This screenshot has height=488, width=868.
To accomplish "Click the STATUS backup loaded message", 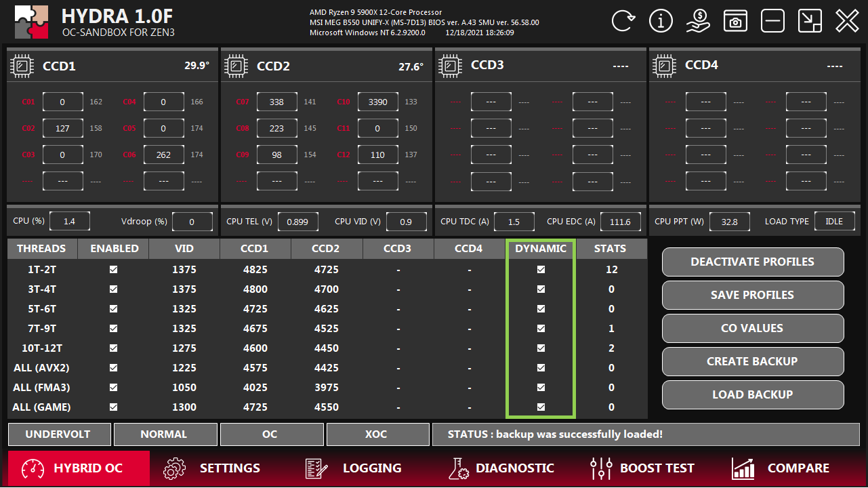I will [555, 434].
